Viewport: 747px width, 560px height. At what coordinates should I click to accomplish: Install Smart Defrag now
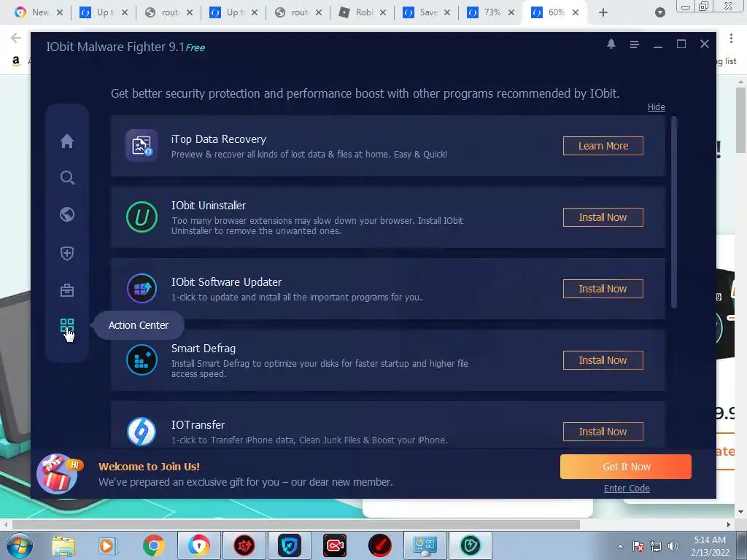[x=603, y=360]
